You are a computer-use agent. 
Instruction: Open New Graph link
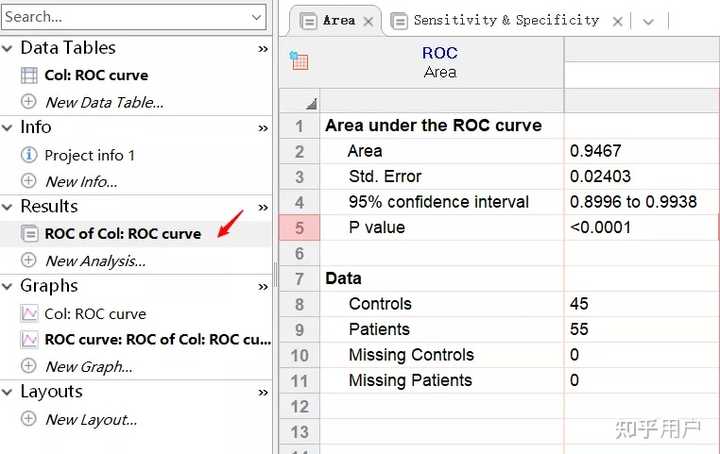point(88,366)
